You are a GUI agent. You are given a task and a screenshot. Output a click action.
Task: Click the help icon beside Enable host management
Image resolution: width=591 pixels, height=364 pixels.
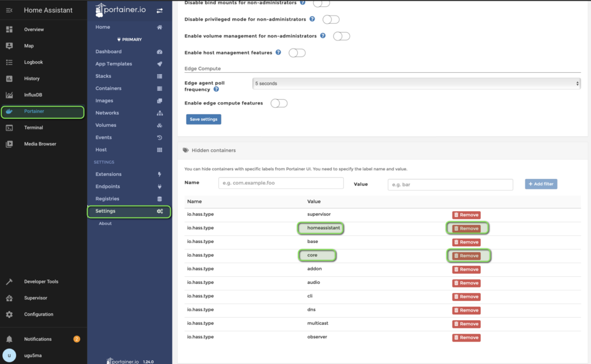click(x=278, y=52)
